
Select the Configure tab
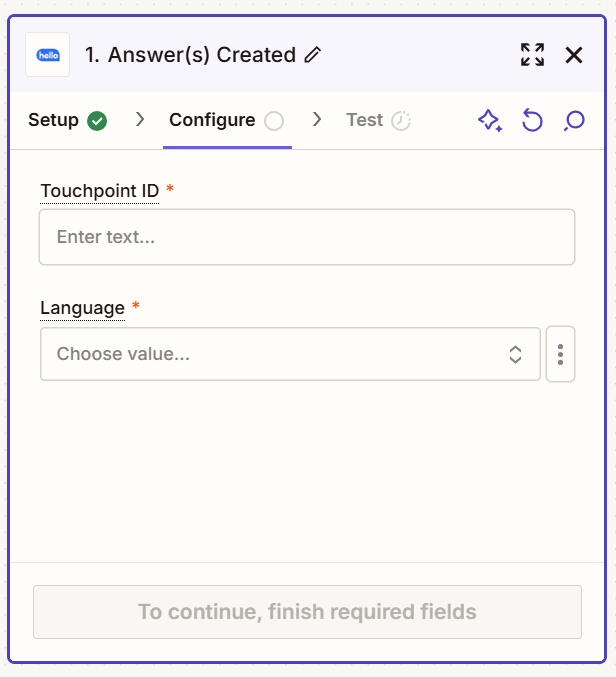pos(212,120)
